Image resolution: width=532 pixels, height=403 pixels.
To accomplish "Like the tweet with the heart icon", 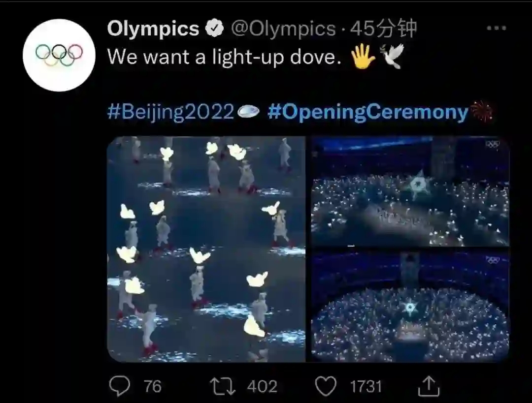I will pos(325,386).
